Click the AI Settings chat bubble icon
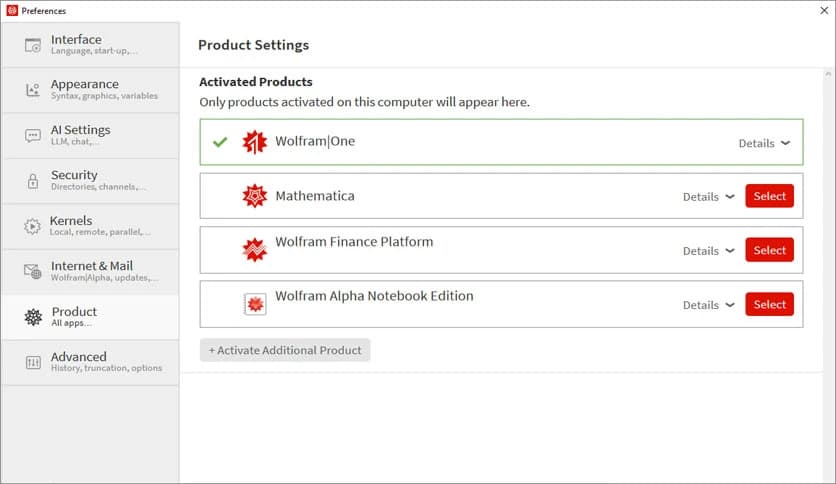This screenshot has width=836, height=484. point(33,135)
